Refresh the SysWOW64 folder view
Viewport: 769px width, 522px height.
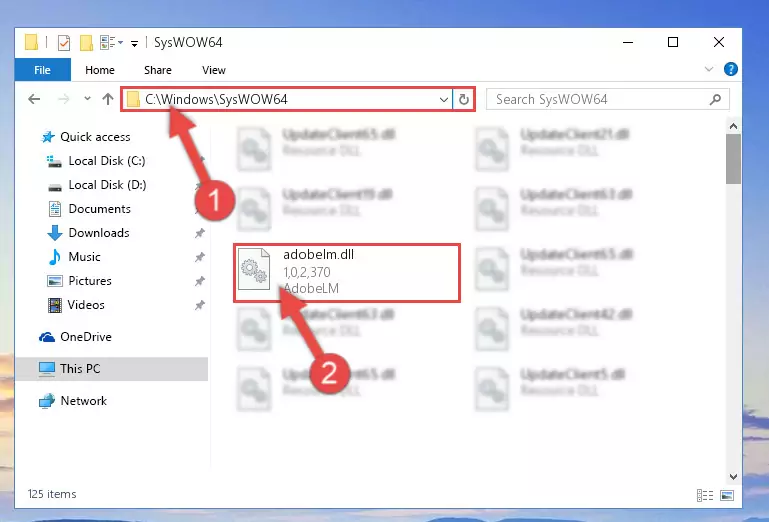[x=463, y=100]
